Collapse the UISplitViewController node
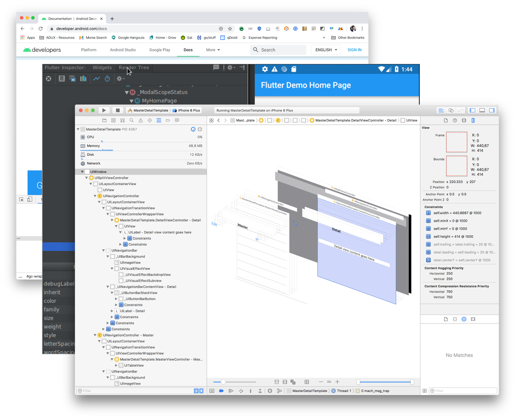Screen dimensions: 516x420 pyautogui.click(x=86, y=178)
